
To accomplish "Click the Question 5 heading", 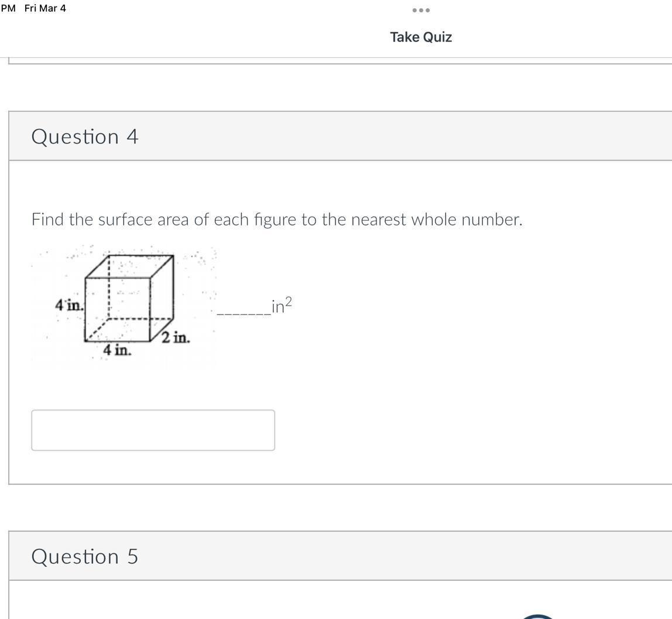I will (x=85, y=556).
